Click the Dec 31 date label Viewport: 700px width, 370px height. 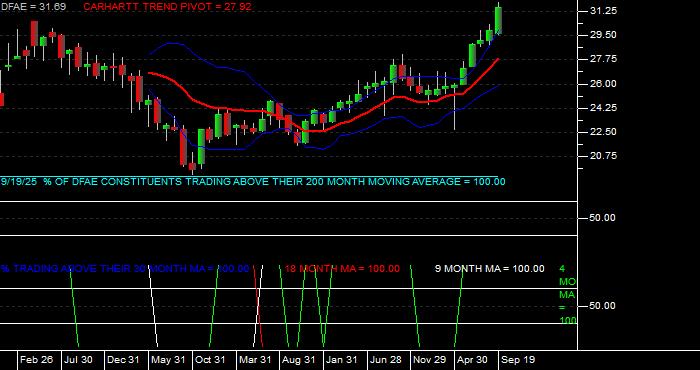pyautogui.click(x=123, y=360)
